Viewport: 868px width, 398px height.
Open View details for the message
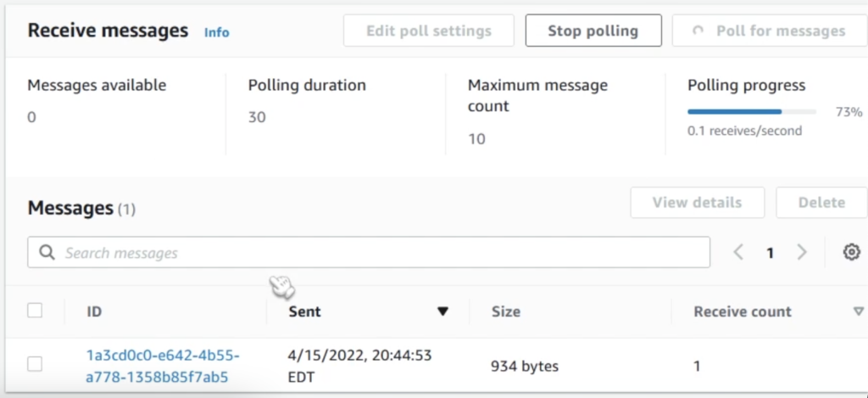(697, 202)
